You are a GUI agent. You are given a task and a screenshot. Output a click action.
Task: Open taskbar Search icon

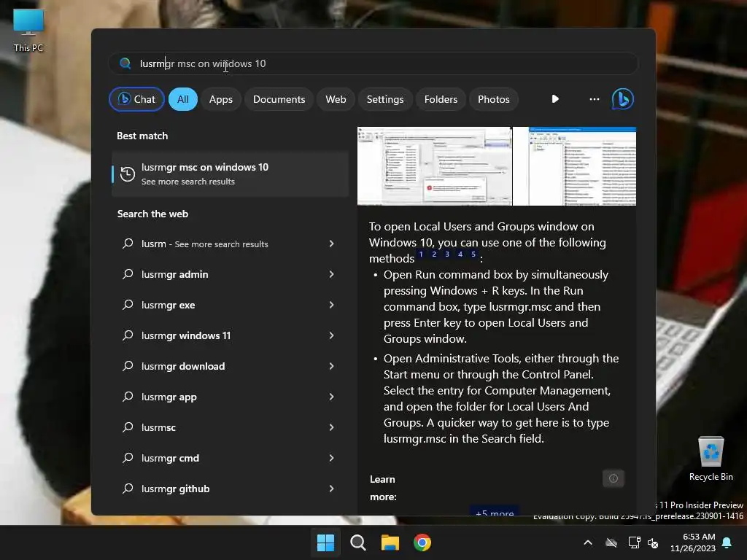pos(357,542)
